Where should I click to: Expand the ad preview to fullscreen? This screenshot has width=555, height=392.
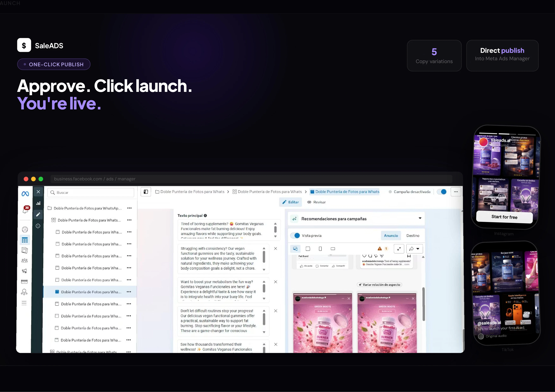[x=399, y=249]
